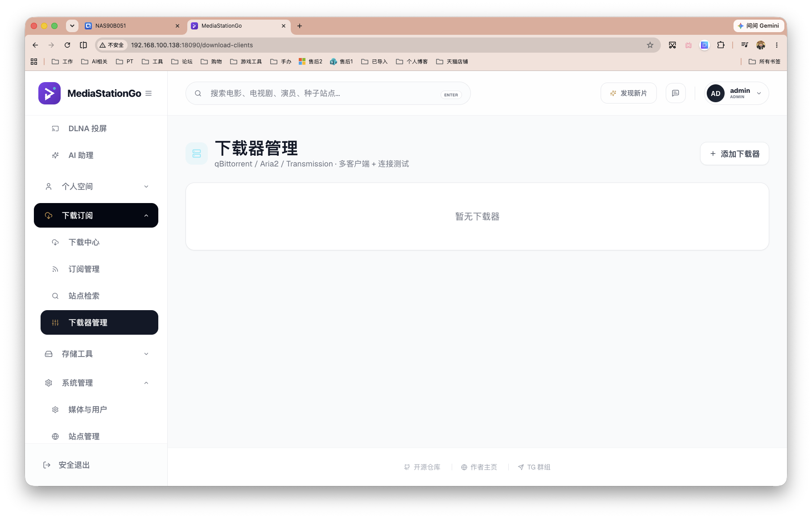Click the ENTER key hint badge
Image resolution: width=812 pixels, height=519 pixels.
pyautogui.click(x=451, y=95)
